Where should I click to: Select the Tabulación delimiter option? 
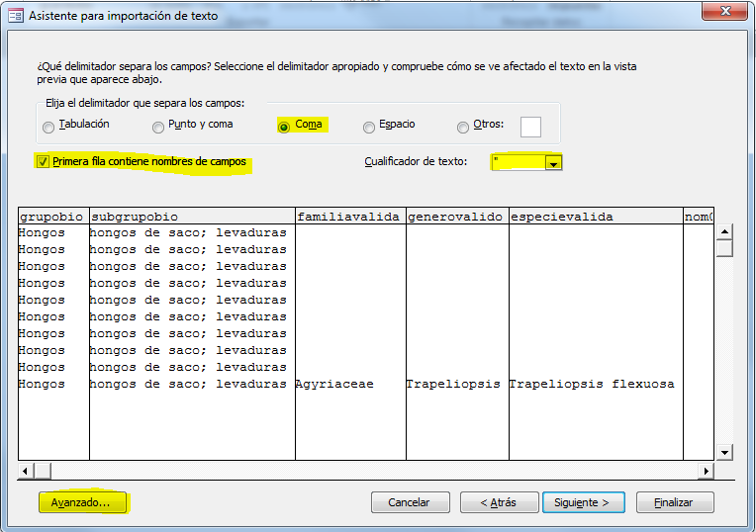(48, 127)
